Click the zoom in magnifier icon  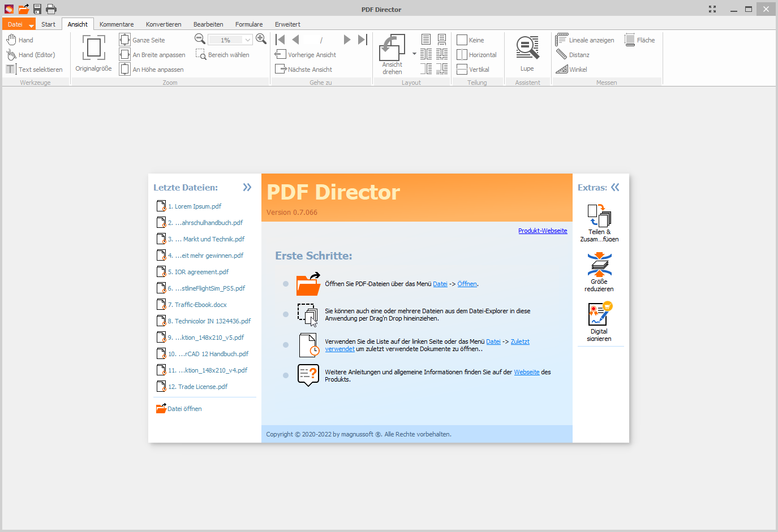click(x=261, y=39)
